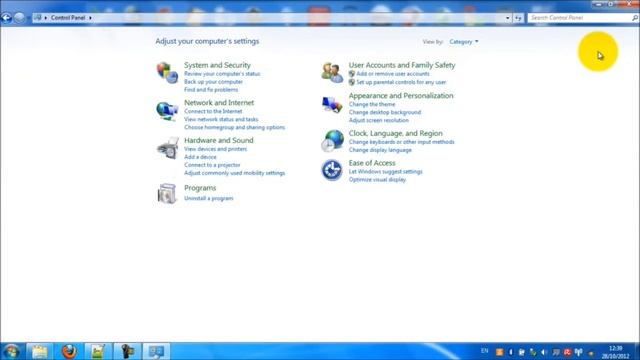This screenshot has width=640, height=360.
Task: Click Optimize visual display link
Action: pyautogui.click(x=377, y=180)
